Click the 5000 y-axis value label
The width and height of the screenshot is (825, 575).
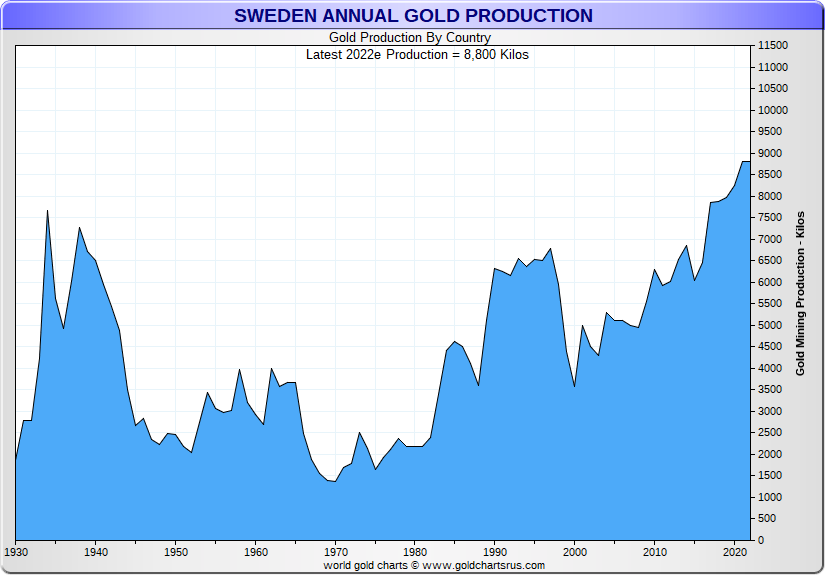coord(770,325)
